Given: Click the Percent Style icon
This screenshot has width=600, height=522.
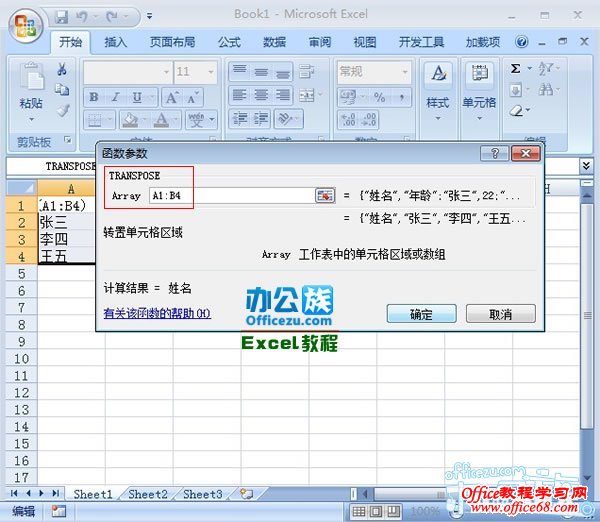Looking at the screenshot, I should 380,97.
